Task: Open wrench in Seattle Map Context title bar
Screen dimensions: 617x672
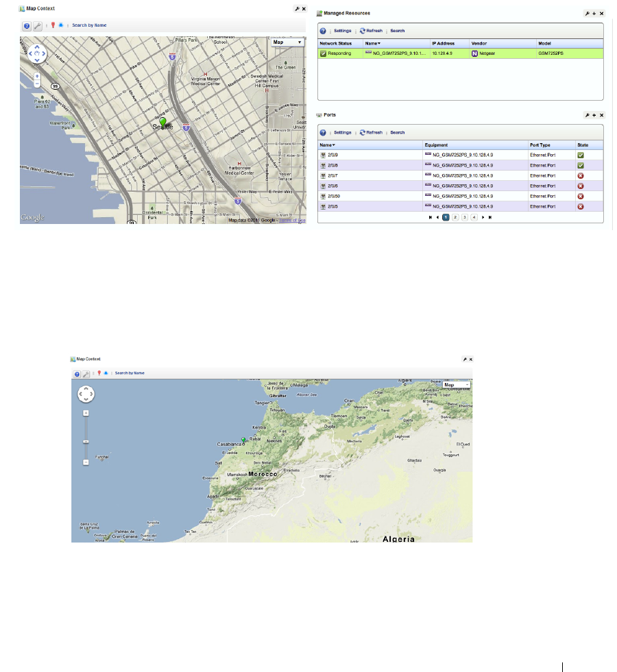Action: pyautogui.click(x=297, y=9)
